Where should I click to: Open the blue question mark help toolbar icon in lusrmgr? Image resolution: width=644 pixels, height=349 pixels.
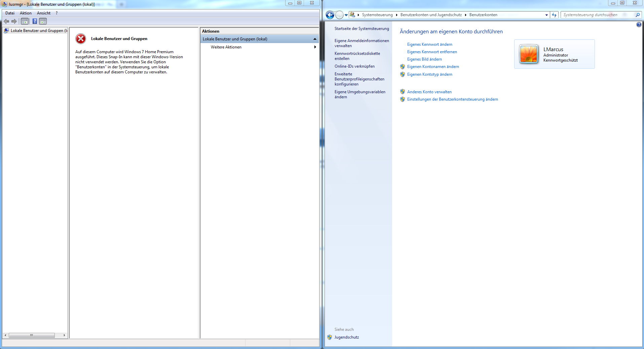coord(35,22)
